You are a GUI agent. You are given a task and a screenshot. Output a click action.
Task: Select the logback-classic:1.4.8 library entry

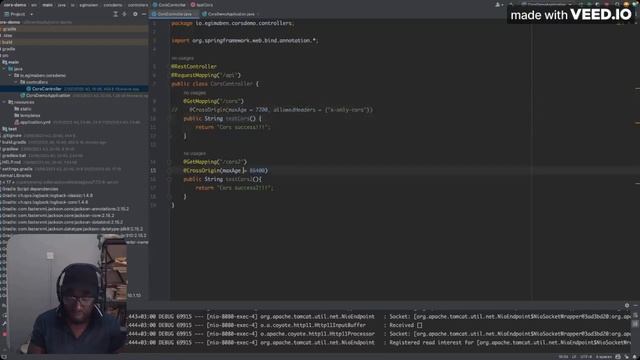pos(47,196)
